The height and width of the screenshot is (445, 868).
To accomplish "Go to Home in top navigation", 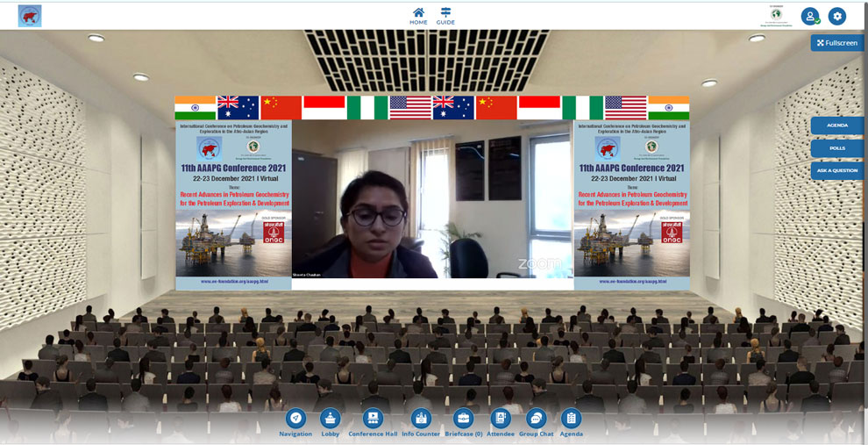I will tap(418, 16).
